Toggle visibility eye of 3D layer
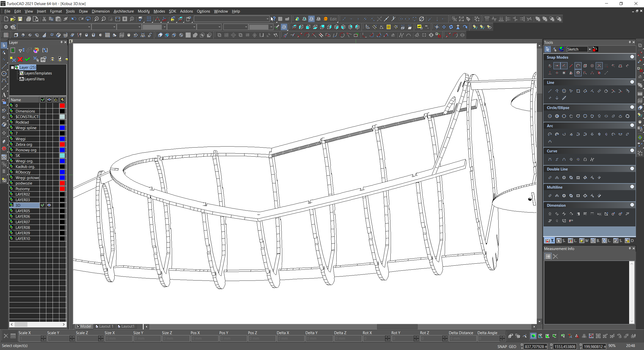644x350 pixels. pos(49,205)
